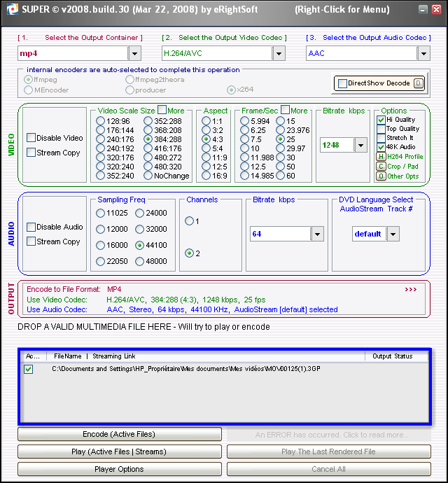Click the ERROR has occurred message
448x483 pixels.
(x=329, y=435)
